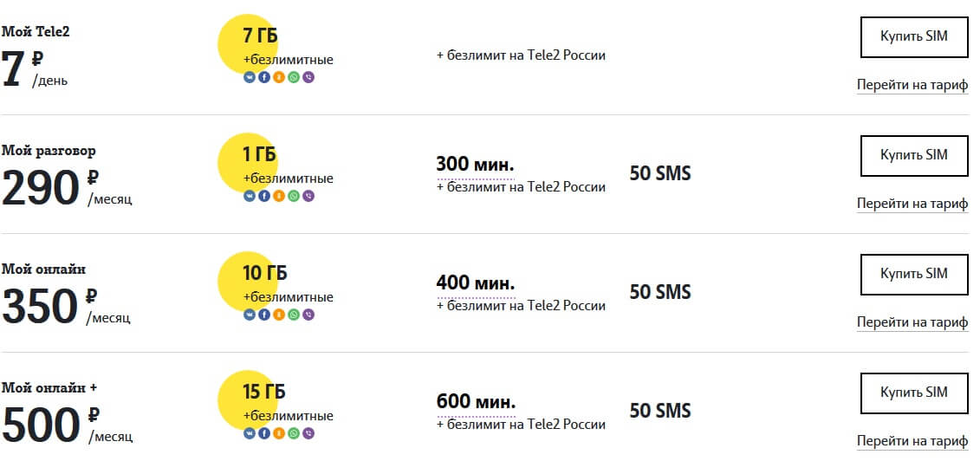Click VK icon in Мой онлайн + row
The width and height of the screenshot is (980, 461).
coord(250,433)
